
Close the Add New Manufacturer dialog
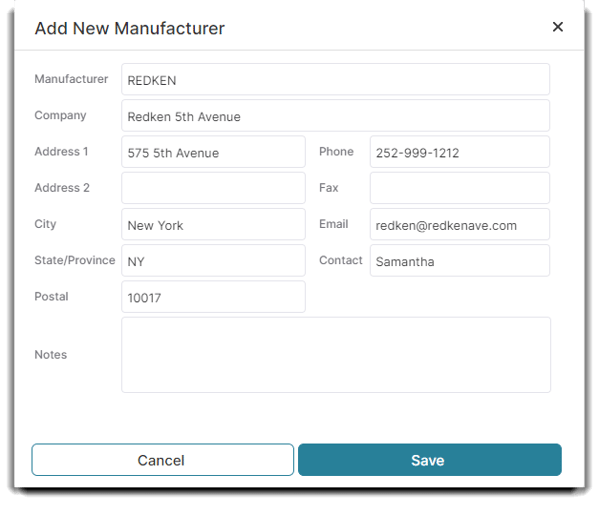[x=558, y=27]
